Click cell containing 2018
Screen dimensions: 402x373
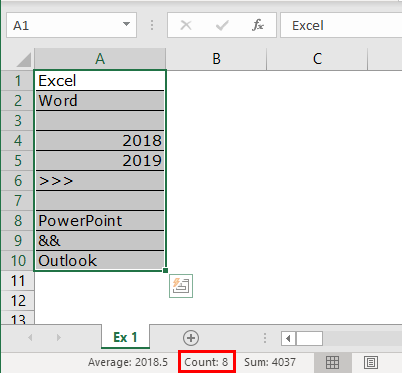click(x=100, y=141)
